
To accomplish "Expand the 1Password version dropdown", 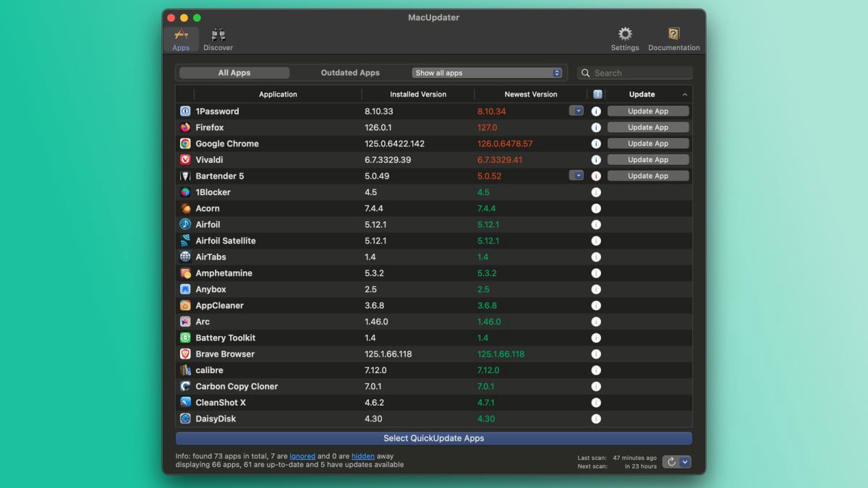I will (576, 111).
